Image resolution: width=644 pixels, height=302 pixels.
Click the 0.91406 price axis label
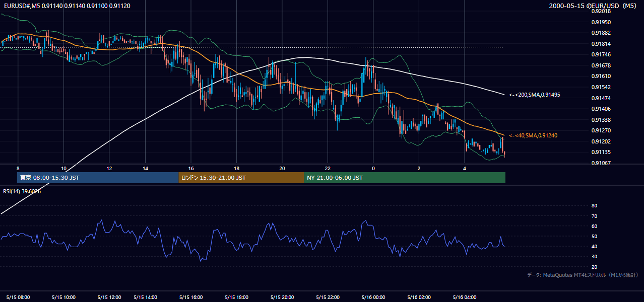[x=602, y=109]
